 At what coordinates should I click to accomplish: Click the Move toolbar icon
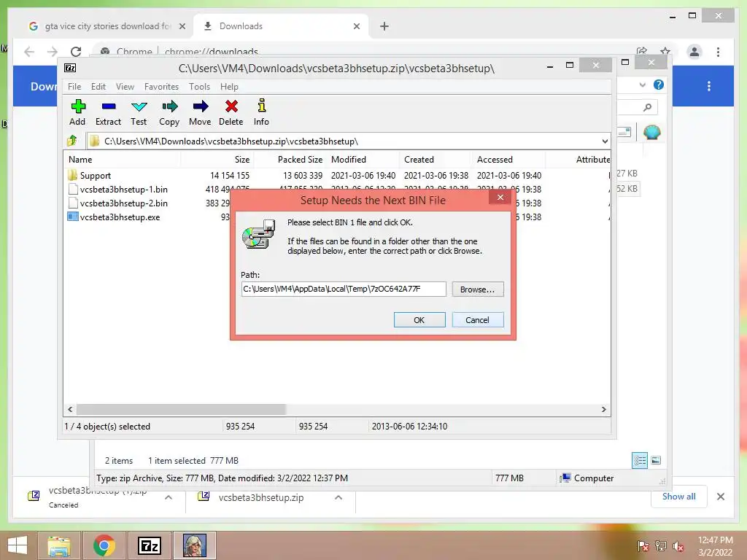pos(200,106)
